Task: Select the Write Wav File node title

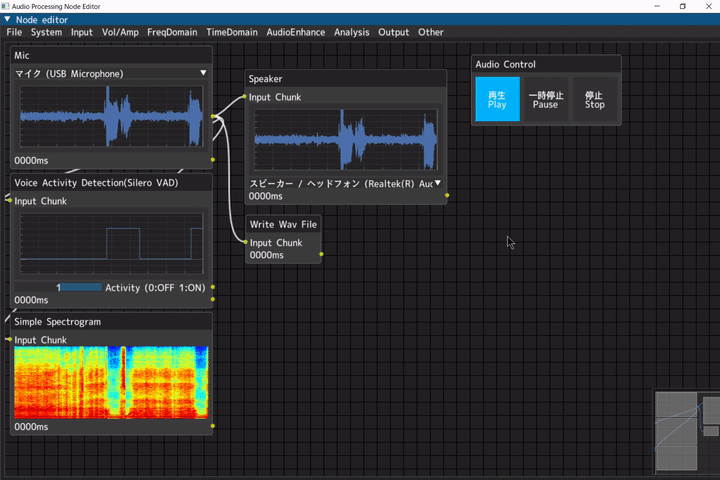Action: click(x=283, y=224)
